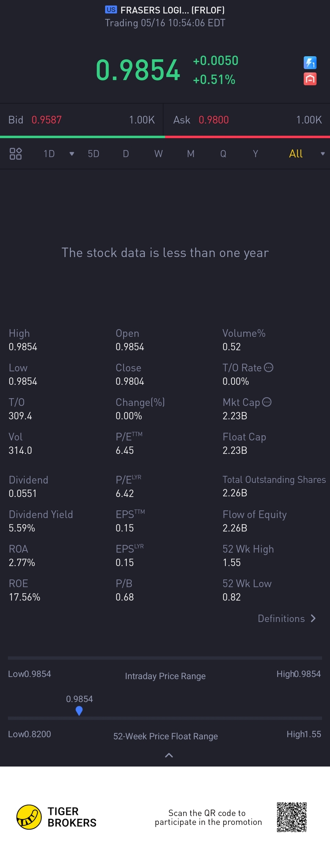The width and height of the screenshot is (330, 868).
Task: Tap the red house icon
Action: 310,79
